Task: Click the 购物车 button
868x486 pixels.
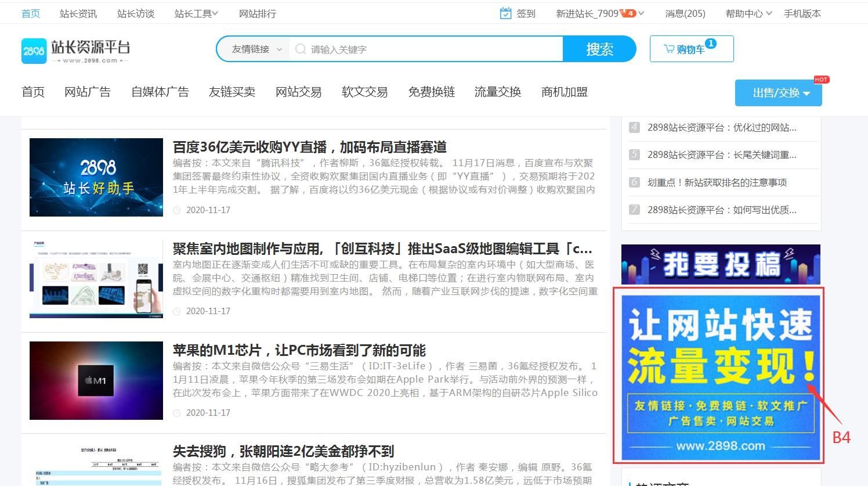Action: pos(692,49)
